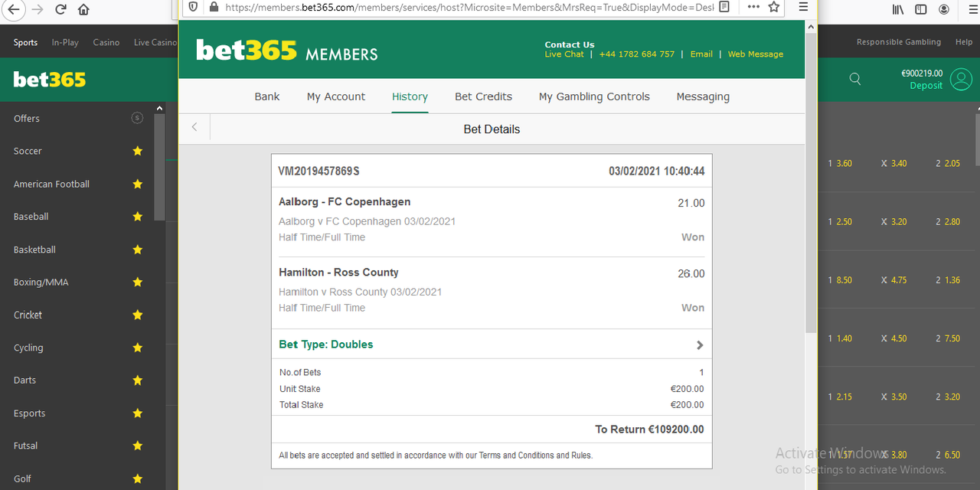
Task: Toggle favourite star for Cycling
Action: pyautogui.click(x=138, y=348)
